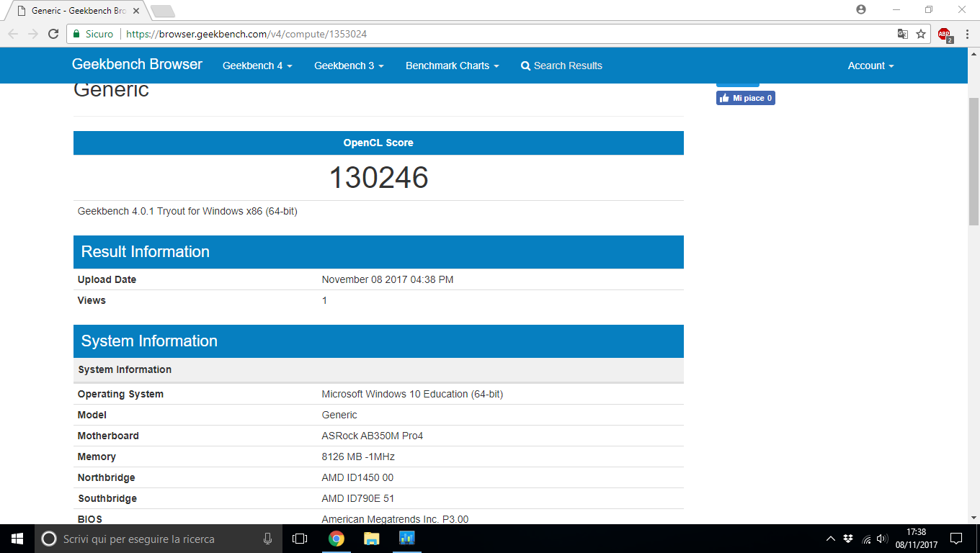This screenshot has height=553, width=980.
Task: Open a new tab next to Geekbench tab
Action: (163, 11)
